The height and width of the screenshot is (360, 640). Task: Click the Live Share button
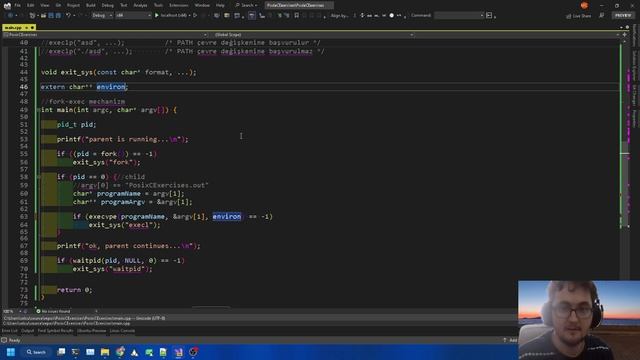pyautogui.click(x=578, y=16)
